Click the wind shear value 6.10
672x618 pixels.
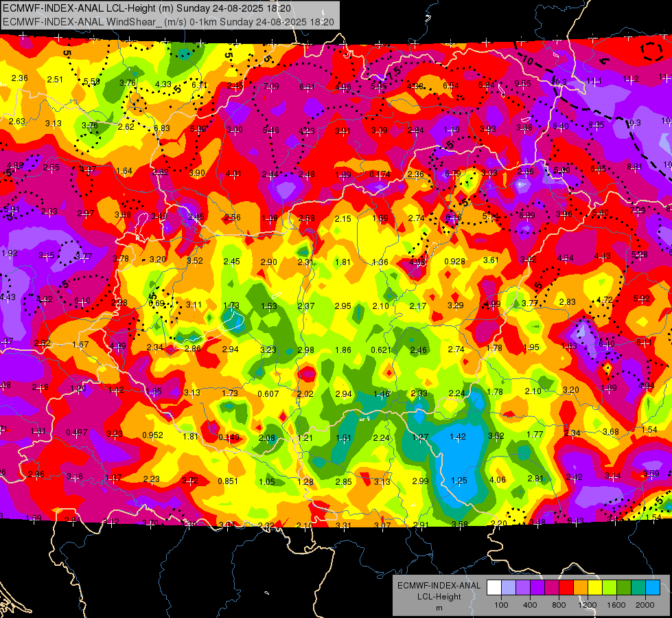click(82, 301)
